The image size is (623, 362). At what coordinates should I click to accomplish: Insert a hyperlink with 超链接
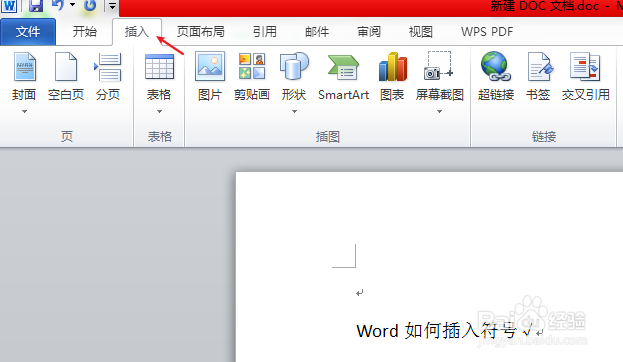click(496, 76)
